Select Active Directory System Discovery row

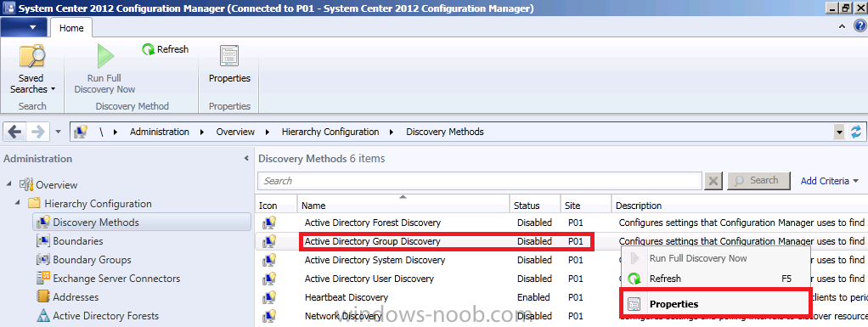click(x=561, y=260)
